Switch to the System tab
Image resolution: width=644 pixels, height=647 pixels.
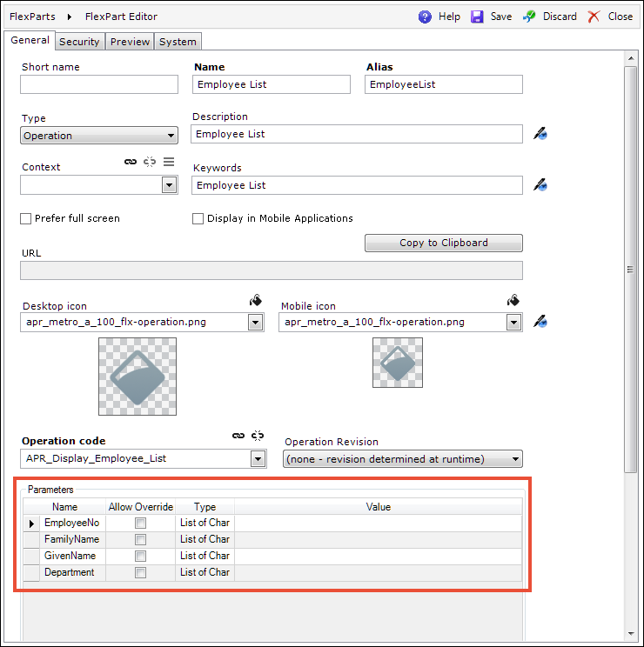tap(178, 42)
